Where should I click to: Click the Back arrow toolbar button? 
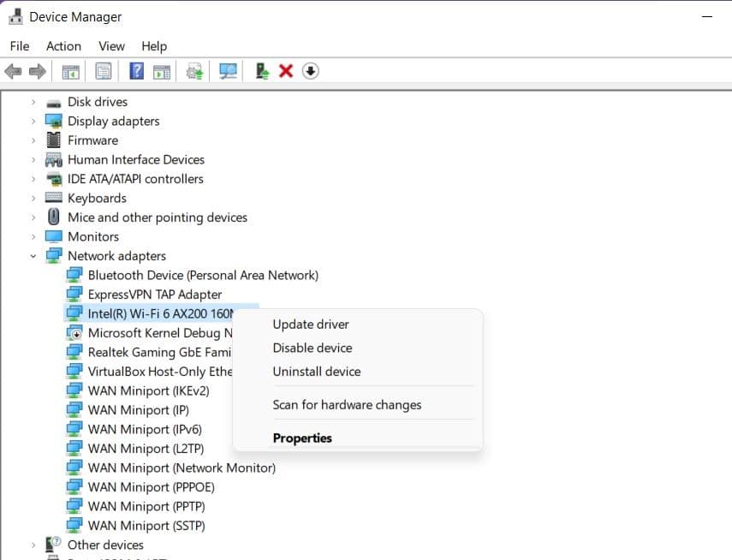click(13, 71)
